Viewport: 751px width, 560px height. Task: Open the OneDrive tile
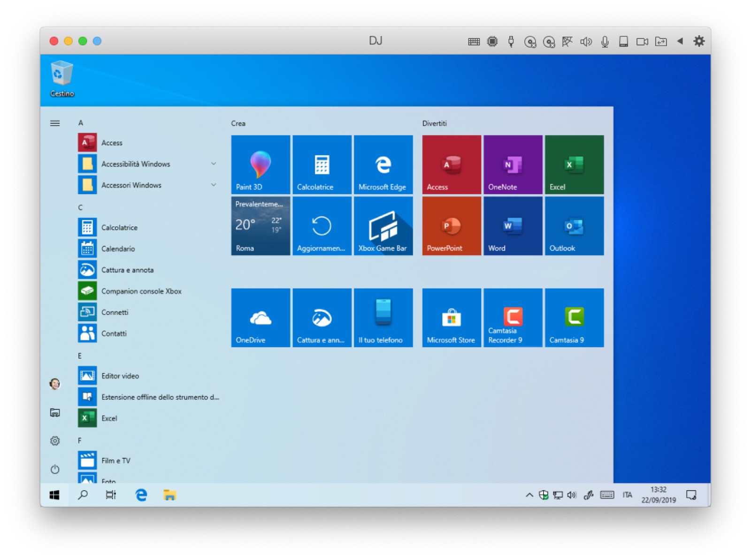click(x=261, y=318)
